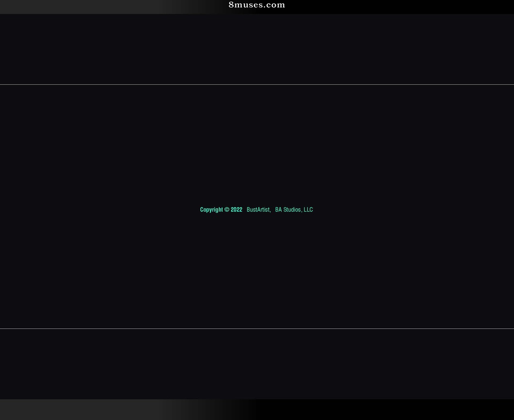The height and width of the screenshot is (420, 514).
Task: Click the 8muses.com header text
Action: (257, 5)
